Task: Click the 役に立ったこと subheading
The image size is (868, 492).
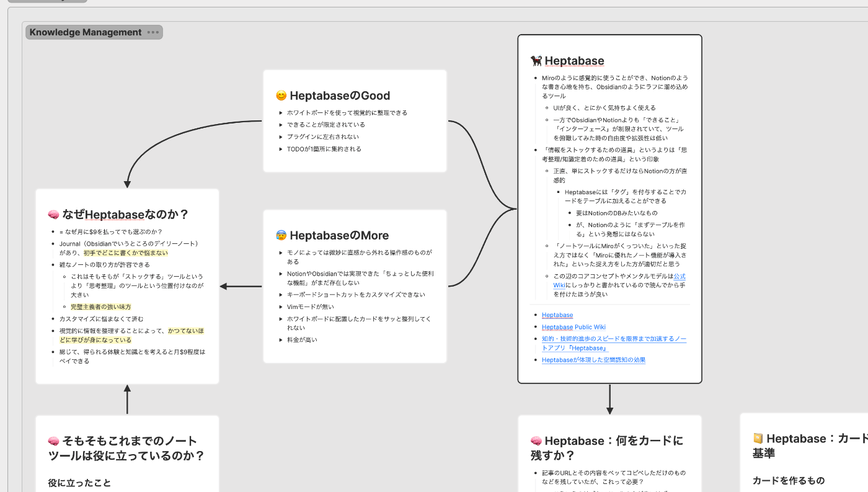Action: click(79, 483)
